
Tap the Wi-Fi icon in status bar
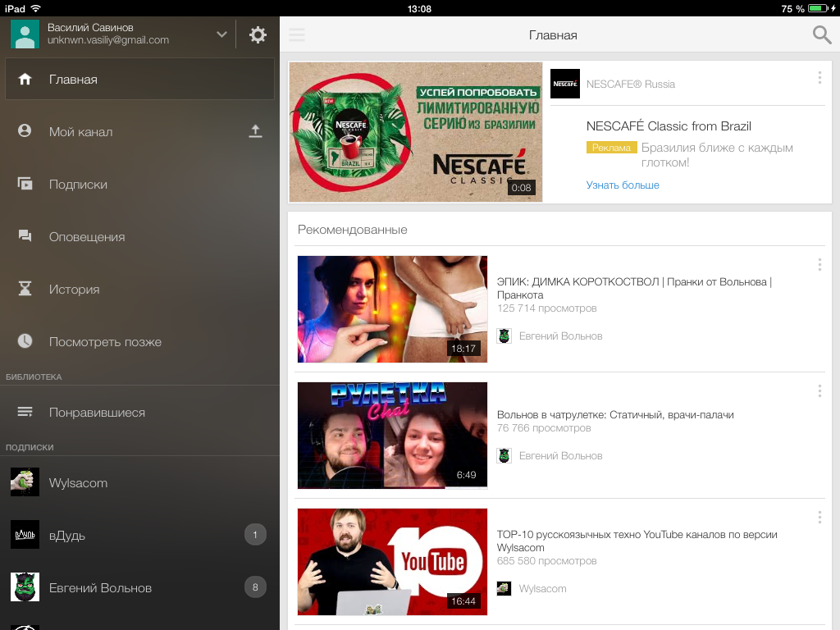36,8
